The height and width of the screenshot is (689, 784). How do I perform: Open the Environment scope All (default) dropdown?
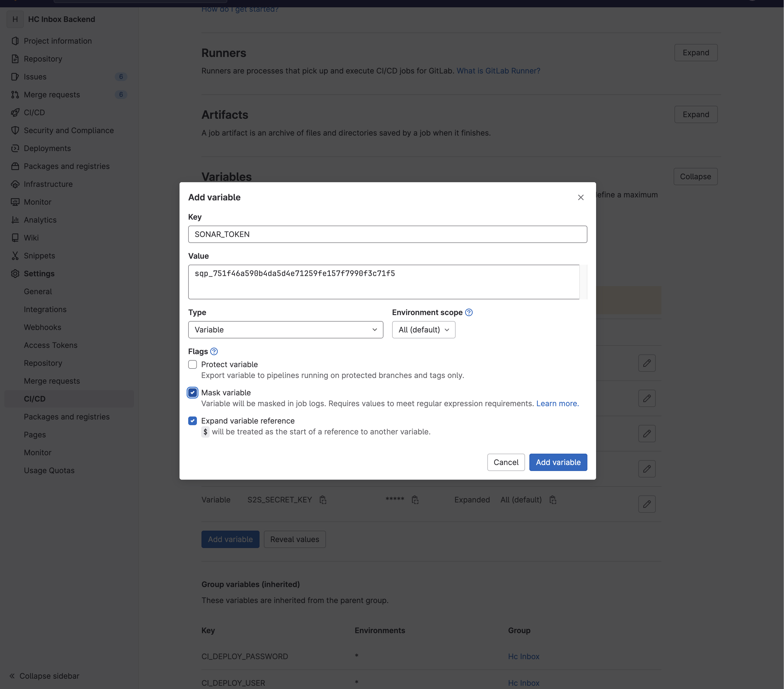[424, 330]
